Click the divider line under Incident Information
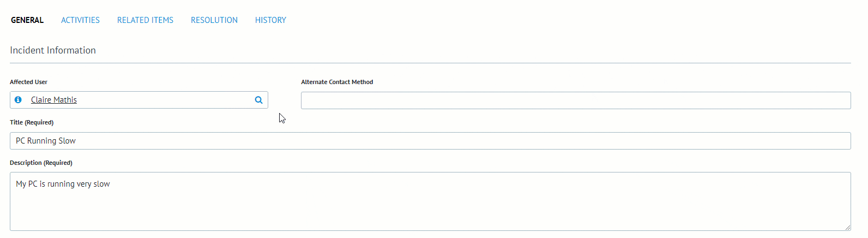Screen dimensions: 868x238 coord(430,63)
